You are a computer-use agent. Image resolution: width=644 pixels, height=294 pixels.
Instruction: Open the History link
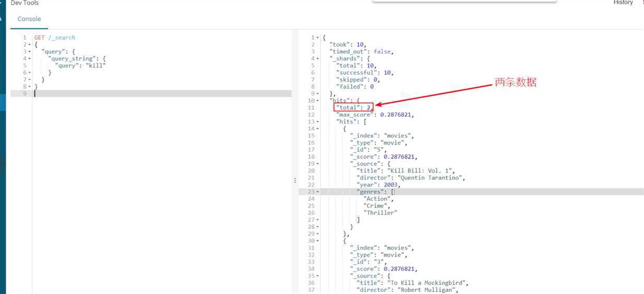coord(623,3)
